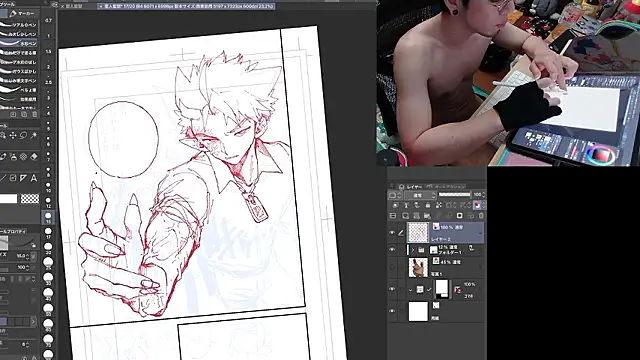Hide the フォルダー1 folder layer
This screenshot has height=360, width=640.
coord(392,249)
